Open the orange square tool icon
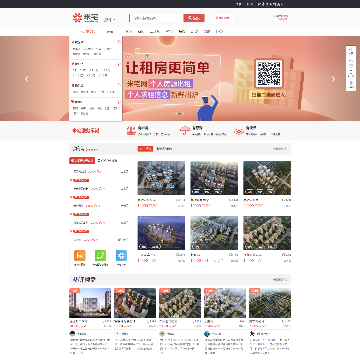 pyautogui.click(x=79, y=255)
